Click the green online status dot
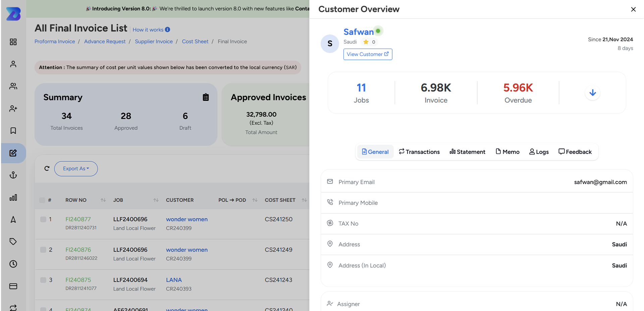This screenshot has height=311, width=644. 378,31
